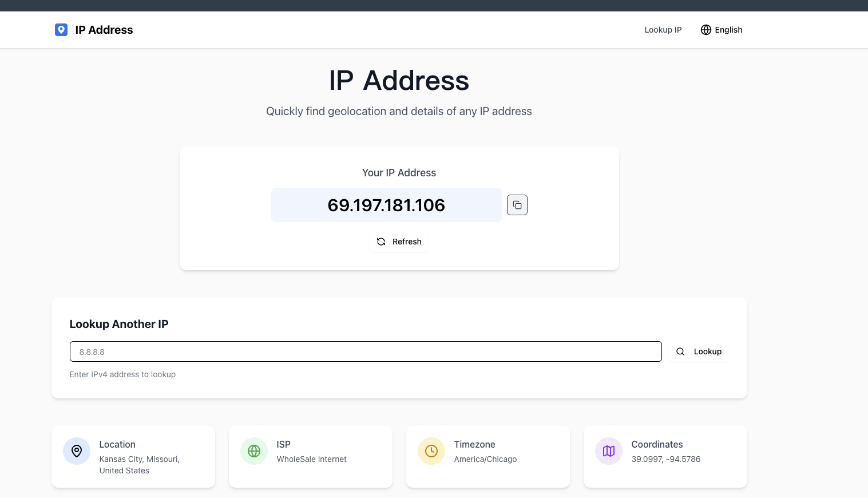Viewport: 868px width, 498px height.
Task: Click the clock icon on the Timezone card
Action: [x=431, y=451]
